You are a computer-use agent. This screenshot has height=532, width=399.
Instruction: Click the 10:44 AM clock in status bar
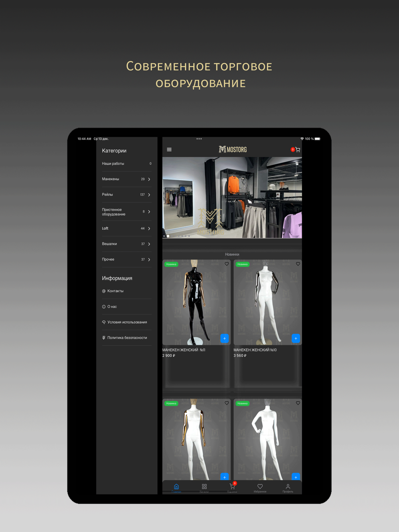click(x=84, y=139)
